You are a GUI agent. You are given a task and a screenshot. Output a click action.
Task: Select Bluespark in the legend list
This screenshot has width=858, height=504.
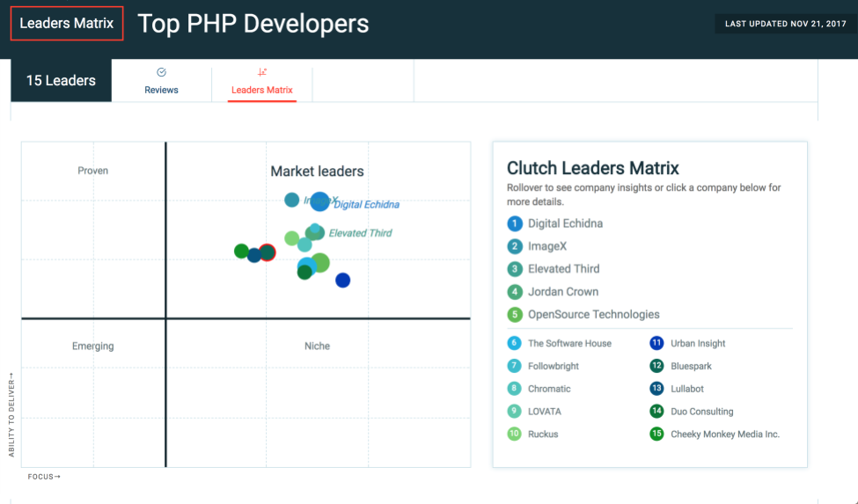coord(691,366)
